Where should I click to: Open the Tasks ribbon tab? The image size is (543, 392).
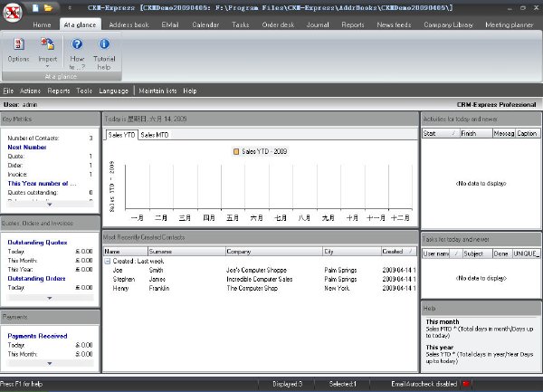(241, 24)
